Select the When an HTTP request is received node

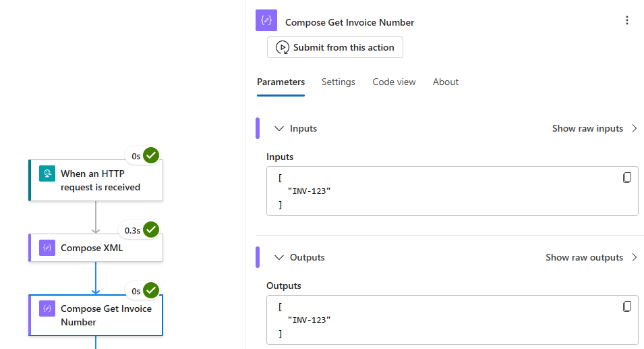click(x=100, y=180)
